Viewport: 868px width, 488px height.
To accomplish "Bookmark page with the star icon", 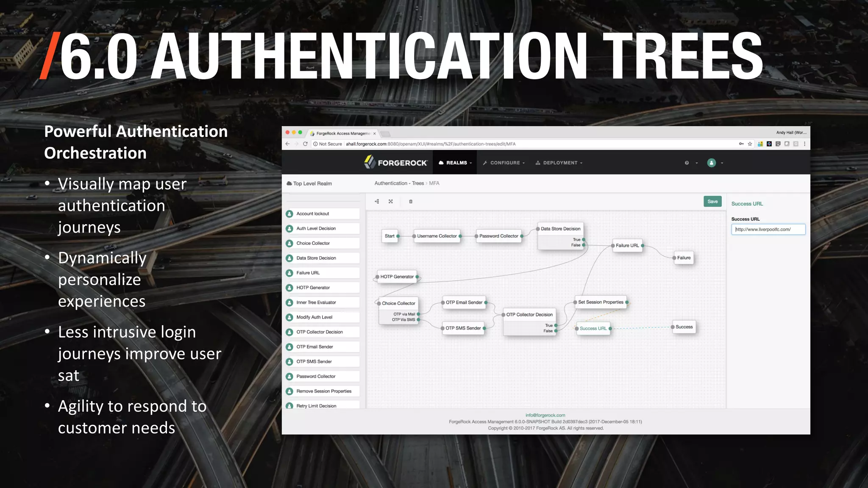I will pyautogui.click(x=750, y=144).
